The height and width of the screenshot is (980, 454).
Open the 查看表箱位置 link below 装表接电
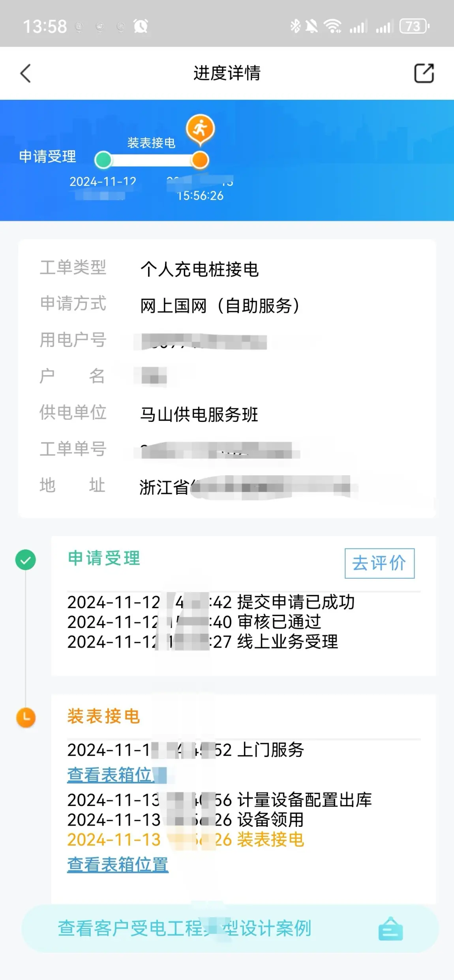(118, 864)
